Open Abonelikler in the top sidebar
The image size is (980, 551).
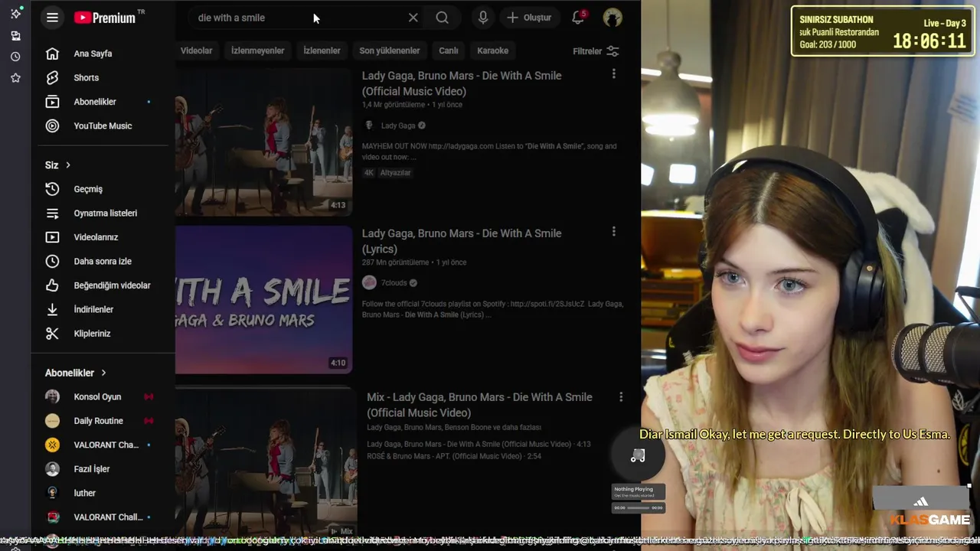click(x=103, y=102)
